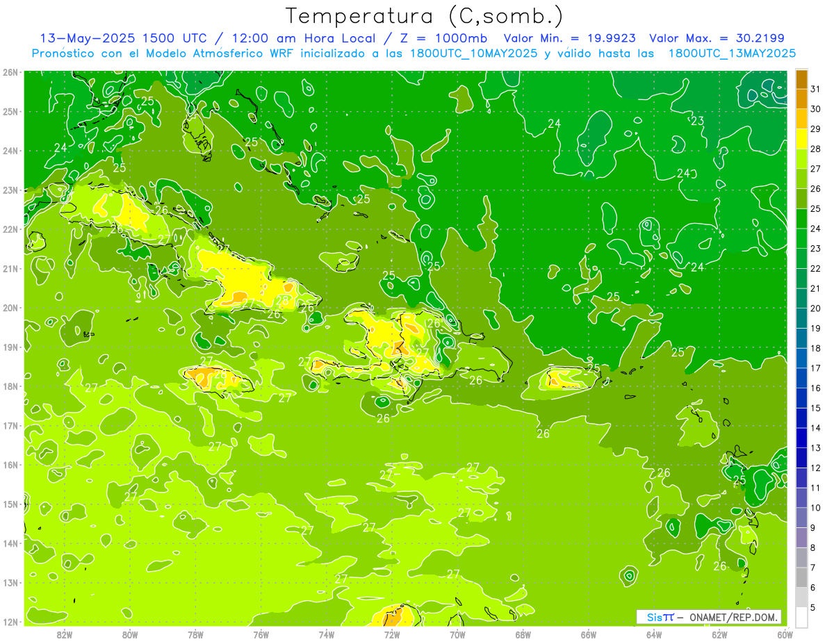Click the 68W longitude axis label

point(523,634)
